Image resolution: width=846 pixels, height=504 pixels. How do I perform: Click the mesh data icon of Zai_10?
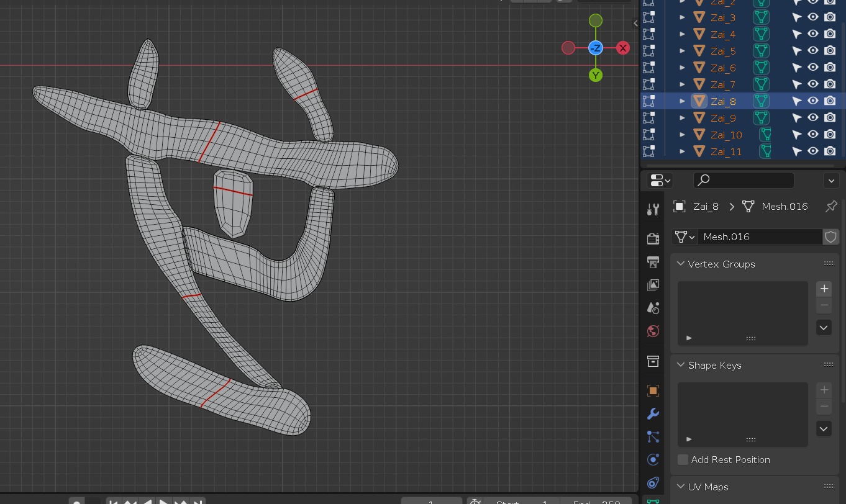(x=765, y=135)
